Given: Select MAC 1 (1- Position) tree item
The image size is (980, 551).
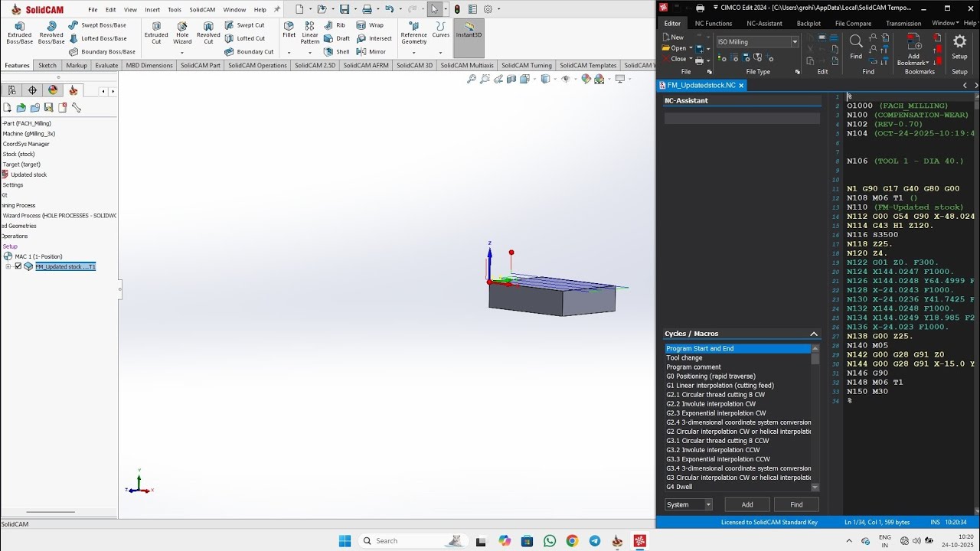Looking at the screenshot, I should 33,256.
